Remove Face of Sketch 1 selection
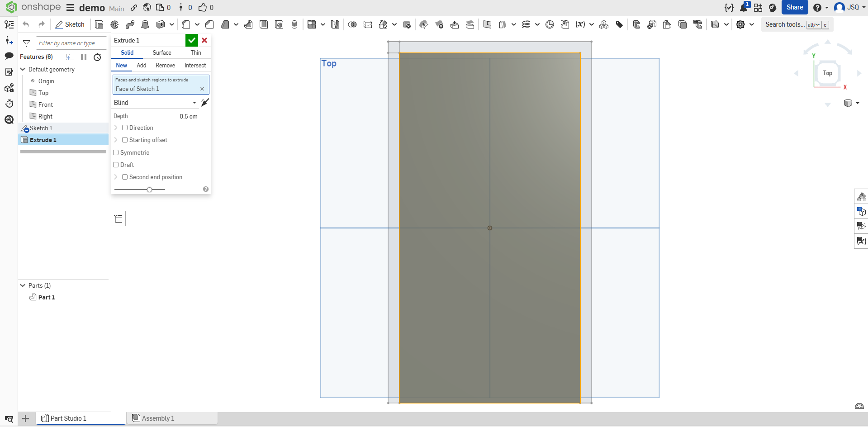This screenshot has height=427, width=868. click(x=202, y=89)
